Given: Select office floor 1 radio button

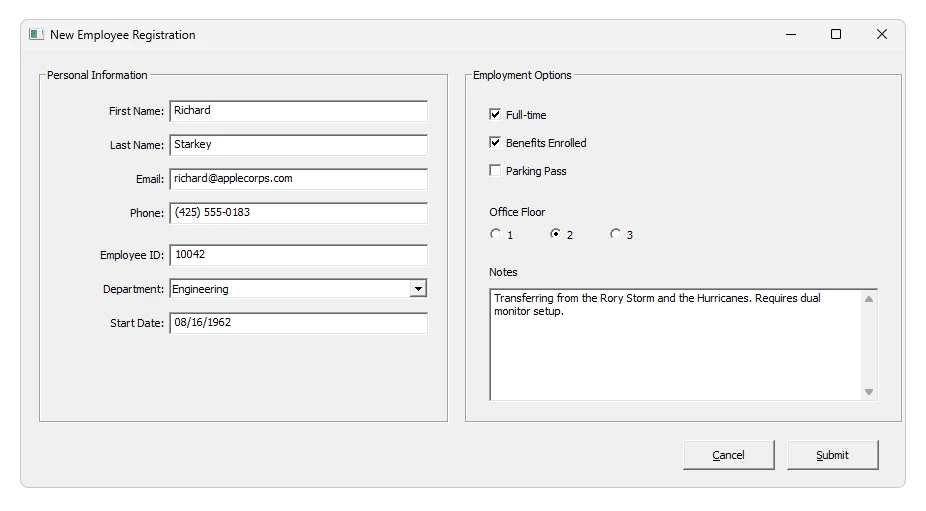Looking at the screenshot, I should (x=495, y=234).
